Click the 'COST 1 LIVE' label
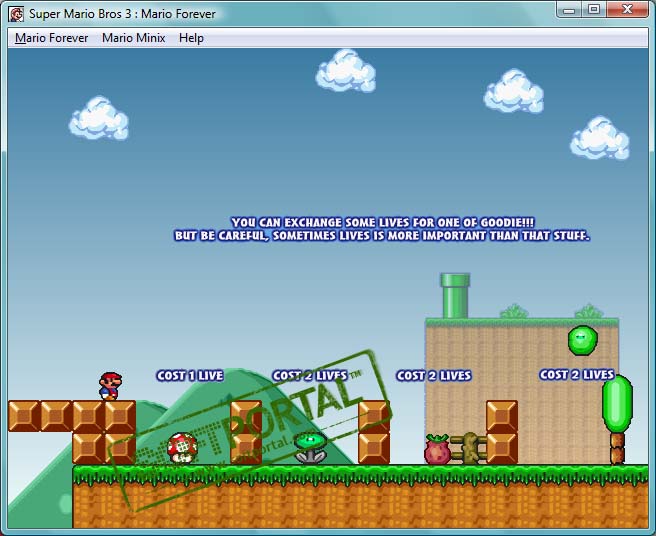 click(x=190, y=375)
